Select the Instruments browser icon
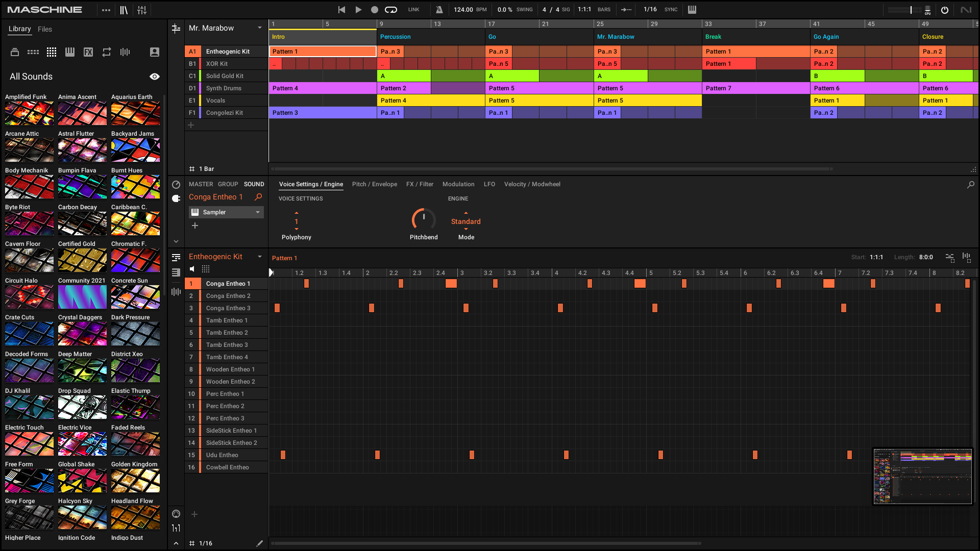This screenshot has height=551, width=980. click(x=70, y=52)
